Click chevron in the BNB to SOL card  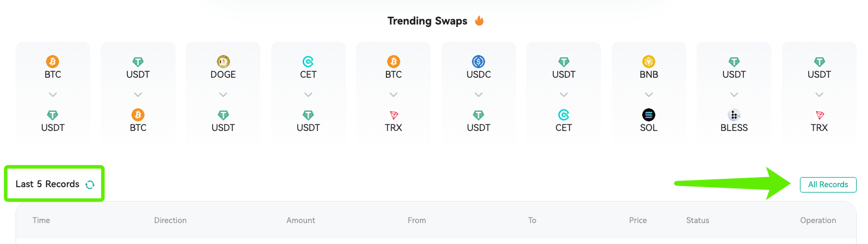(649, 94)
